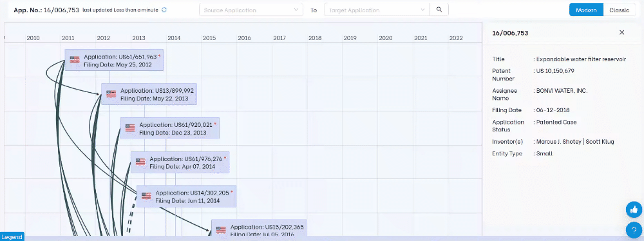Viewport: 644px width, 241px height.
Task: Click the 2015 timeline year marker
Action: 209,38
